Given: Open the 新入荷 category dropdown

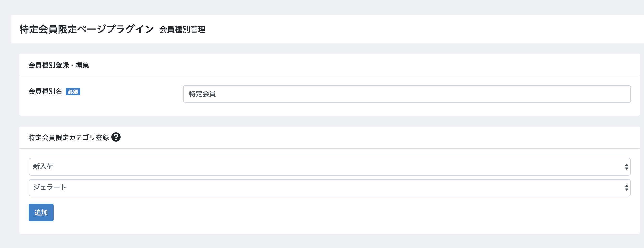Looking at the screenshot, I should (x=330, y=167).
